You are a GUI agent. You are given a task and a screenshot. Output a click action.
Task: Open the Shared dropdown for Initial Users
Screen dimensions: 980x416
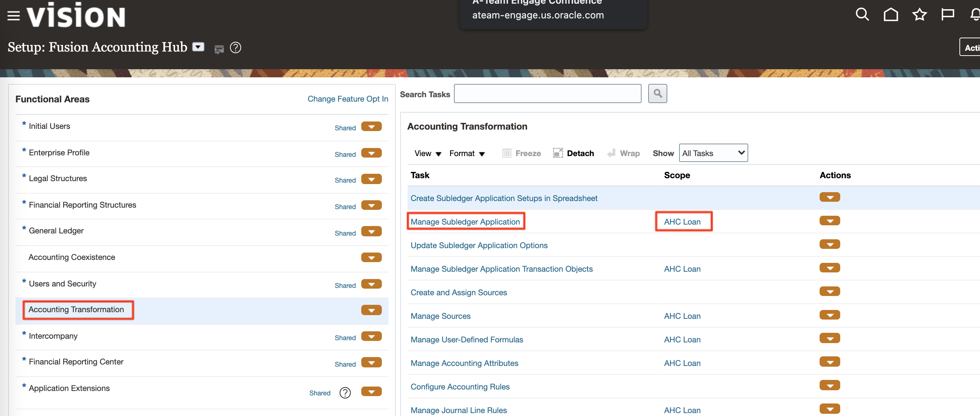pos(371,126)
